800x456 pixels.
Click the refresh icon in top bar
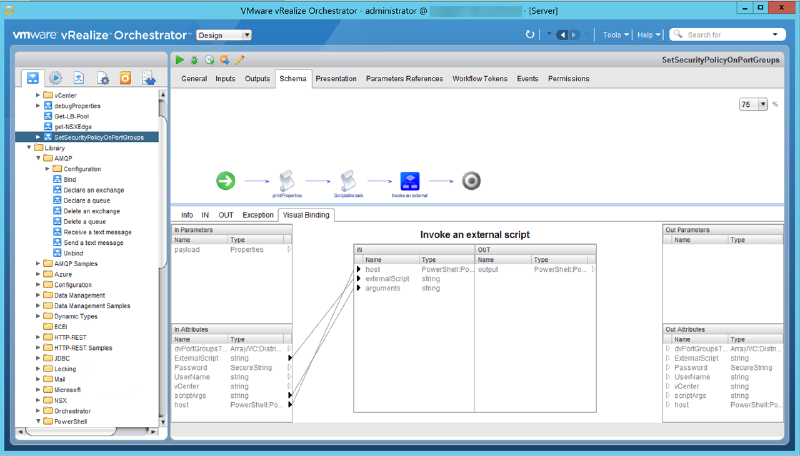[530, 35]
